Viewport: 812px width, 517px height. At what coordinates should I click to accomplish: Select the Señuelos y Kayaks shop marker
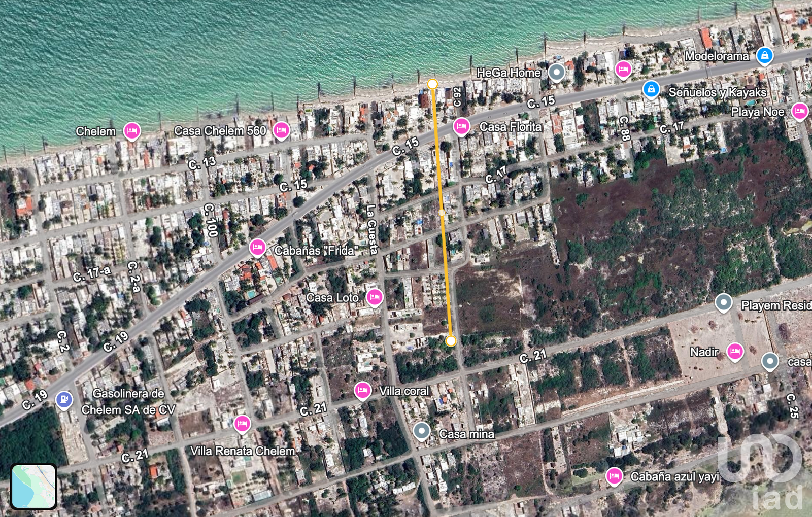point(650,89)
